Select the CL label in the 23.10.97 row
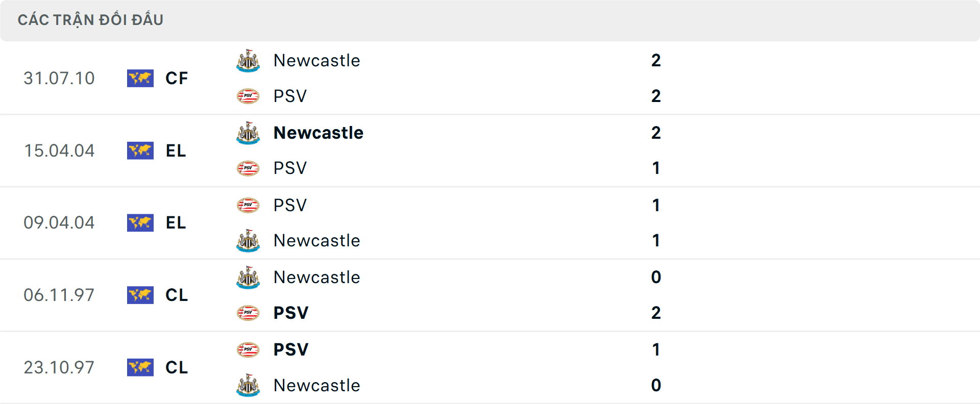 click(x=177, y=368)
